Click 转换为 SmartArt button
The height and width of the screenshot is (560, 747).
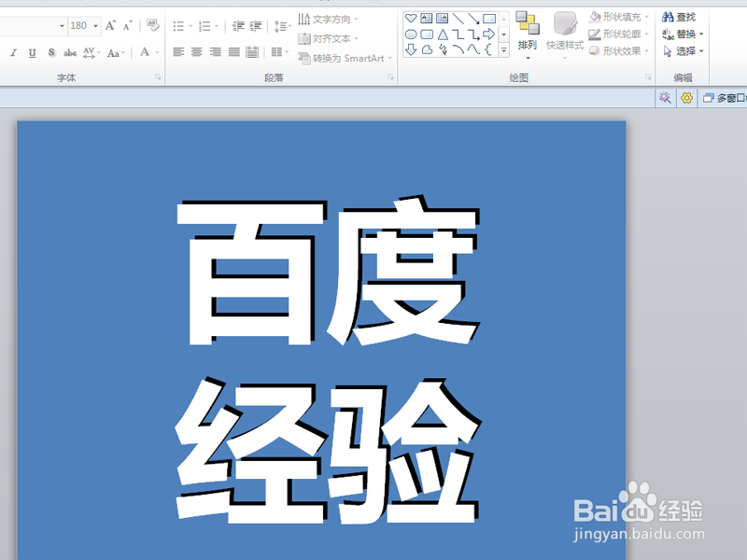point(345,58)
